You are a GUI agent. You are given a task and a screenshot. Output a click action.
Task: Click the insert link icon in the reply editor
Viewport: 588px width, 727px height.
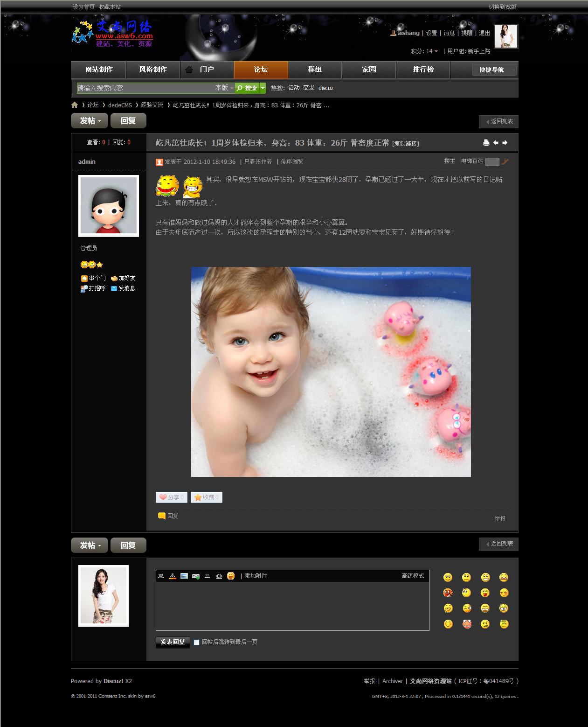click(x=196, y=576)
